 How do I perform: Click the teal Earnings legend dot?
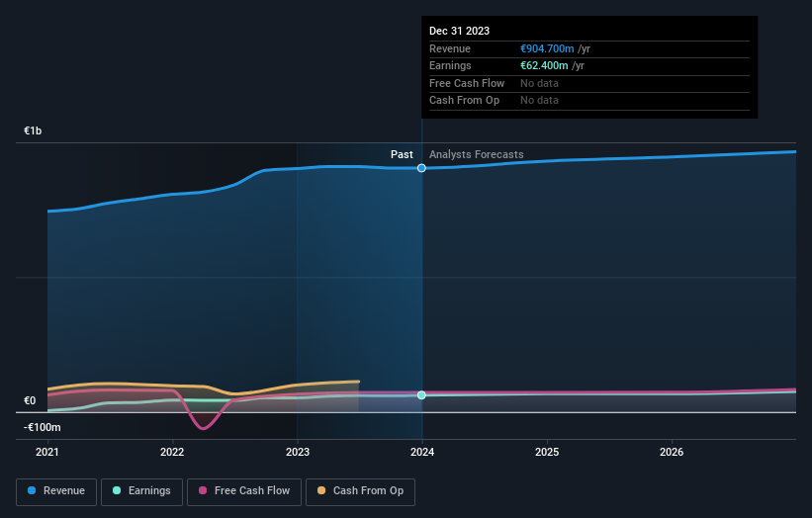[117, 490]
